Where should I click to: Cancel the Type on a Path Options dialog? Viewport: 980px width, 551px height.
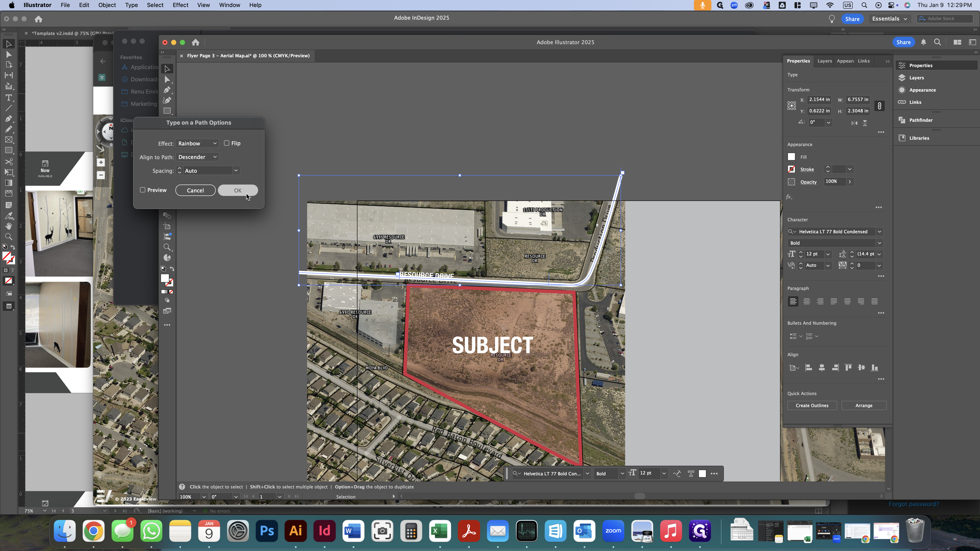[x=195, y=190]
